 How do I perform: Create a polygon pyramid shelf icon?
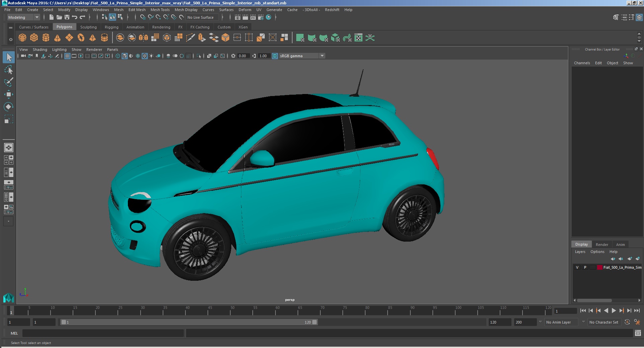(93, 37)
